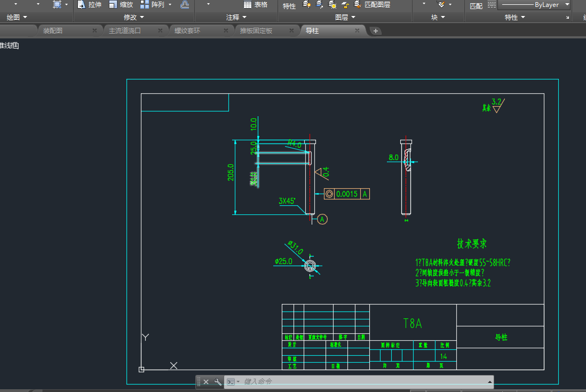Screen dimensions: 586x392
Task: Click the Layer Properties (特性) button
Action: pos(289,6)
